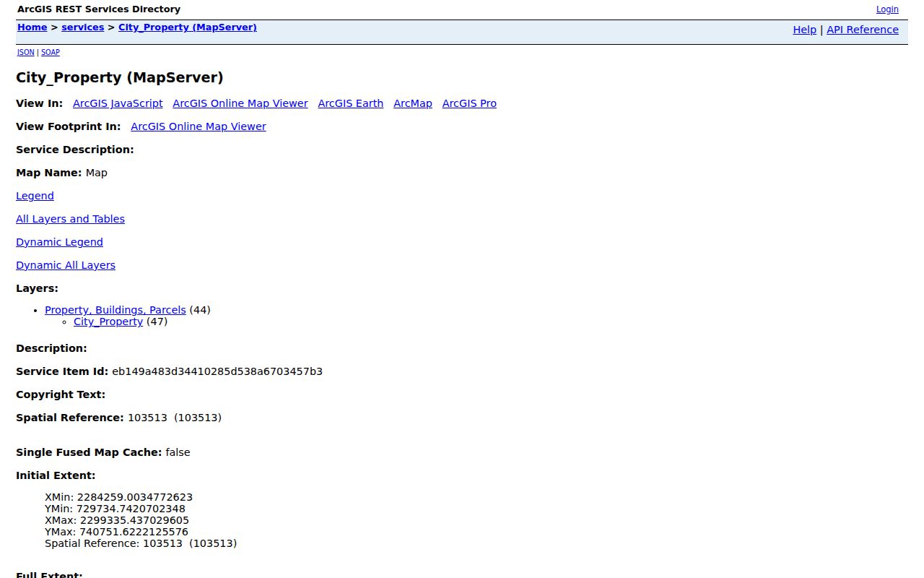Click ArcGIS REST Services Directory title
Screen dimensions: 924x578
(x=99, y=9)
